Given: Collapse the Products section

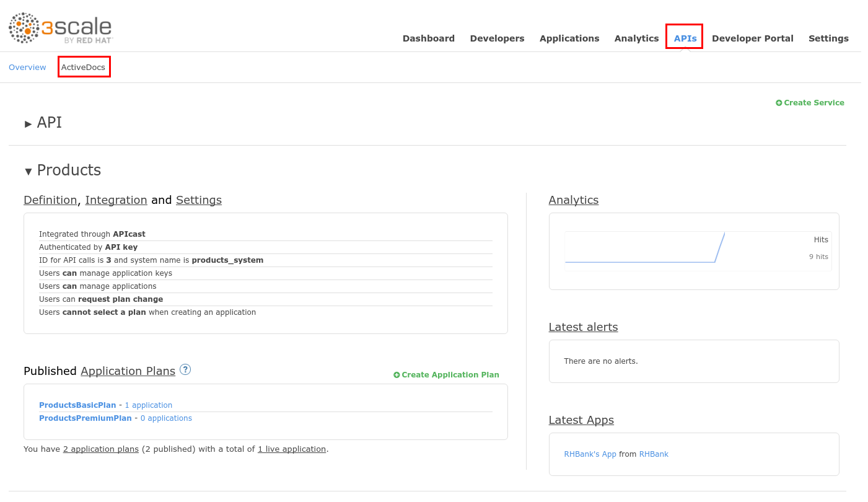Looking at the screenshot, I should pyautogui.click(x=28, y=171).
